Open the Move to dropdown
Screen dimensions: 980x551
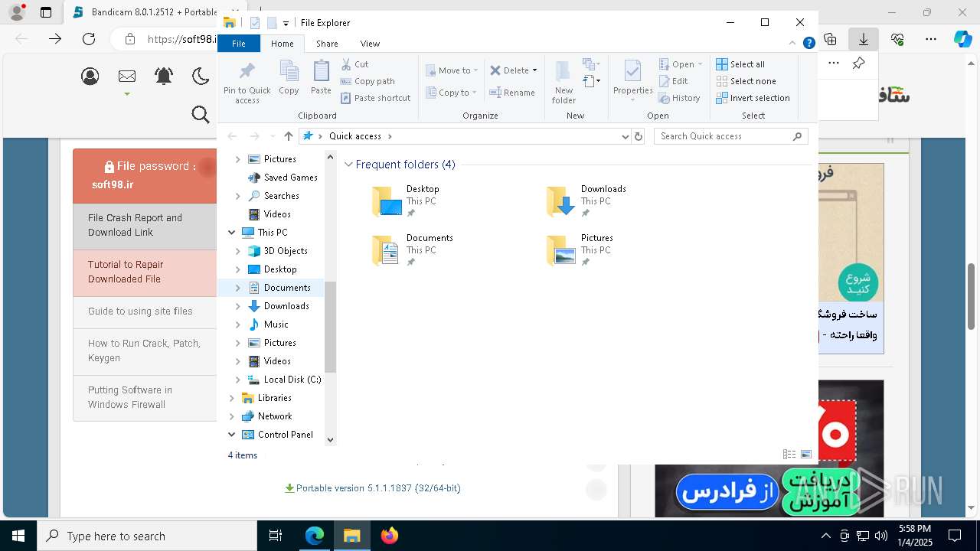pyautogui.click(x=452, y=70)
